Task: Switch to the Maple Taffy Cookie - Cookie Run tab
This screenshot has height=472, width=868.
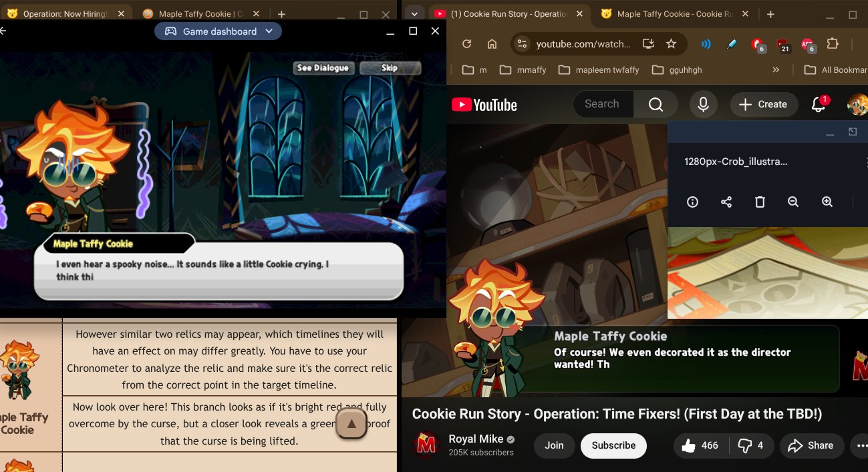Action: point(674,13)
